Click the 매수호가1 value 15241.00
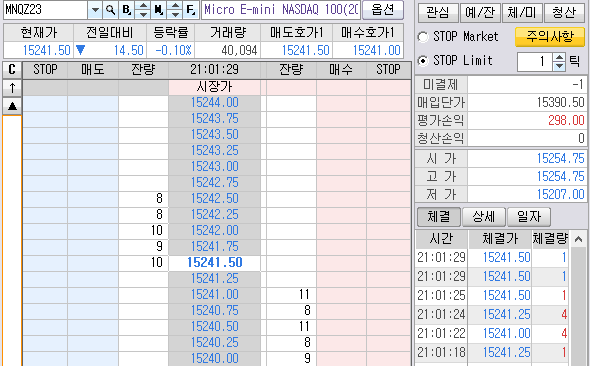This screenshot has height=366, width=590. pos(376,50)
